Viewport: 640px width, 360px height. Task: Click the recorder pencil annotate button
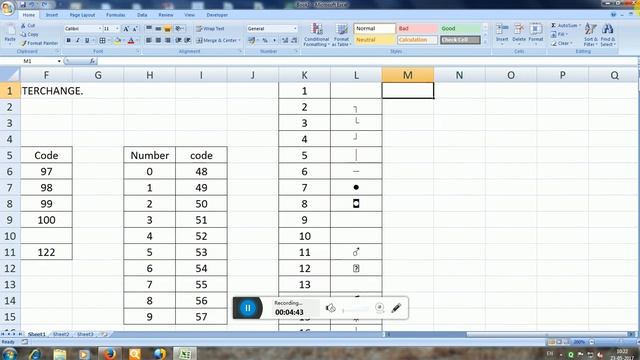point(396,308)
